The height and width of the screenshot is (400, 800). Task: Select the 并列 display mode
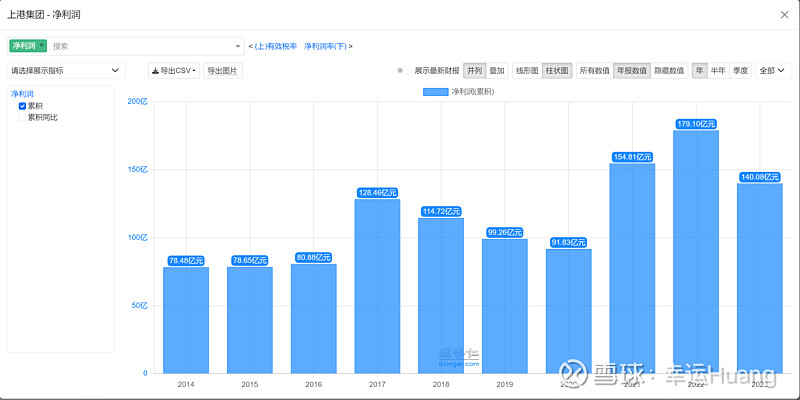[x=474, y=71]
